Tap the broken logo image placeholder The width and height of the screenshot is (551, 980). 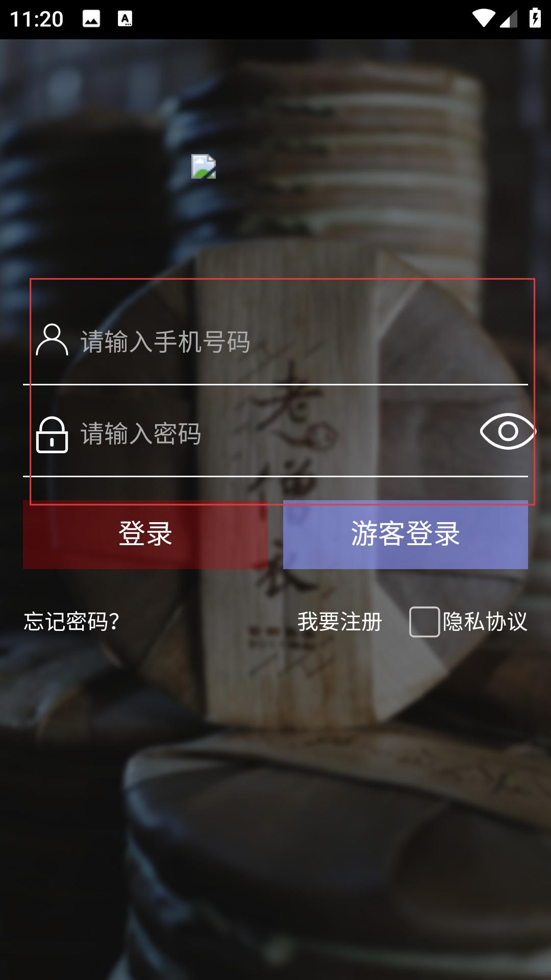204,166
